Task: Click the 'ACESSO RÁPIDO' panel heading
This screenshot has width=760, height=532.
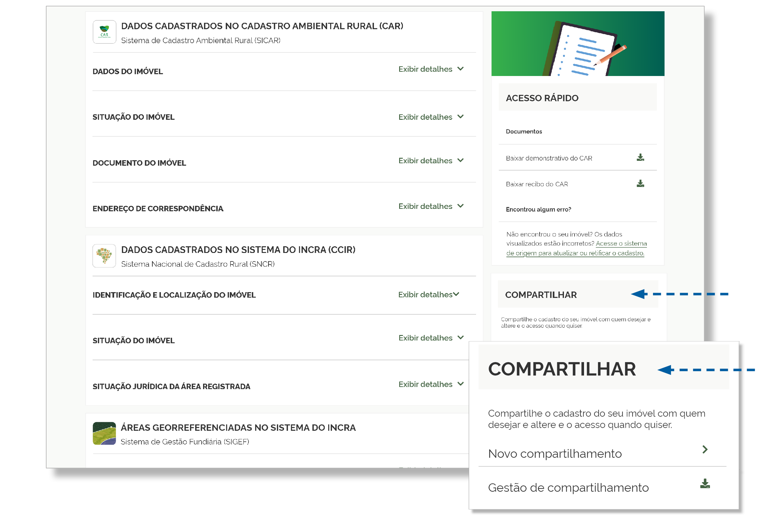Action: pos(542,98)
